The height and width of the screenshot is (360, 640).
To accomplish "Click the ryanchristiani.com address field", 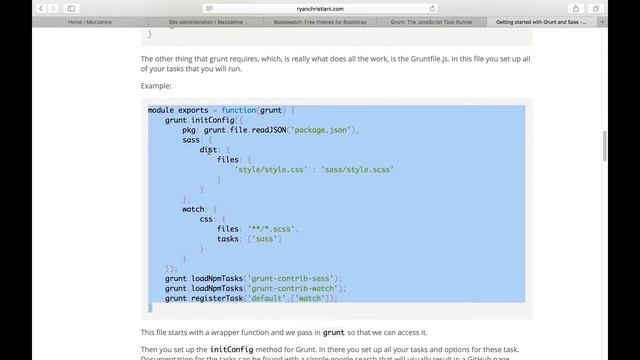I will click(320, 9).
